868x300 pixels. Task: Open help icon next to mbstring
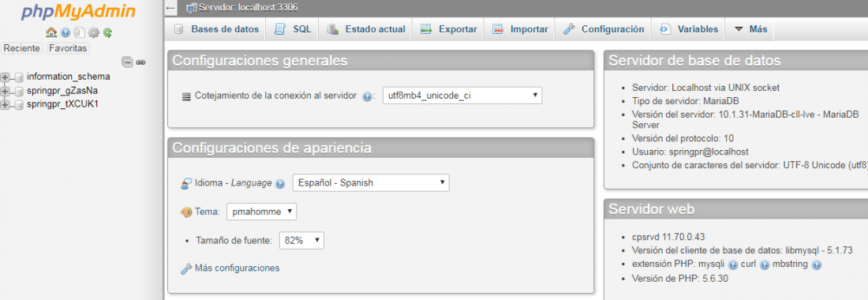point(817,264)
